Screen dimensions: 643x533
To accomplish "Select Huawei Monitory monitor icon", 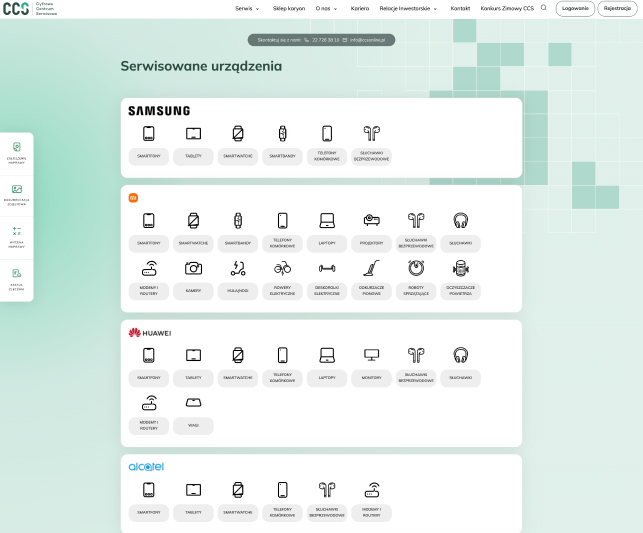I will pyautogui.click(x=372, y=354).
